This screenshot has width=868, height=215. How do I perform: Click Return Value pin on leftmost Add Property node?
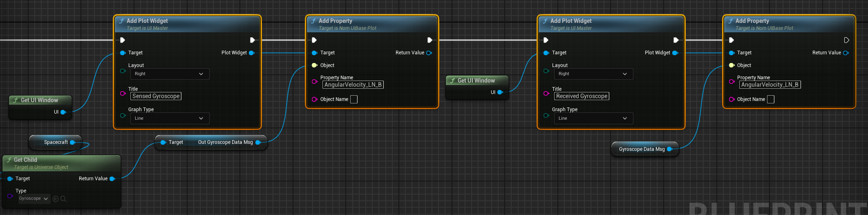(429, 53)
